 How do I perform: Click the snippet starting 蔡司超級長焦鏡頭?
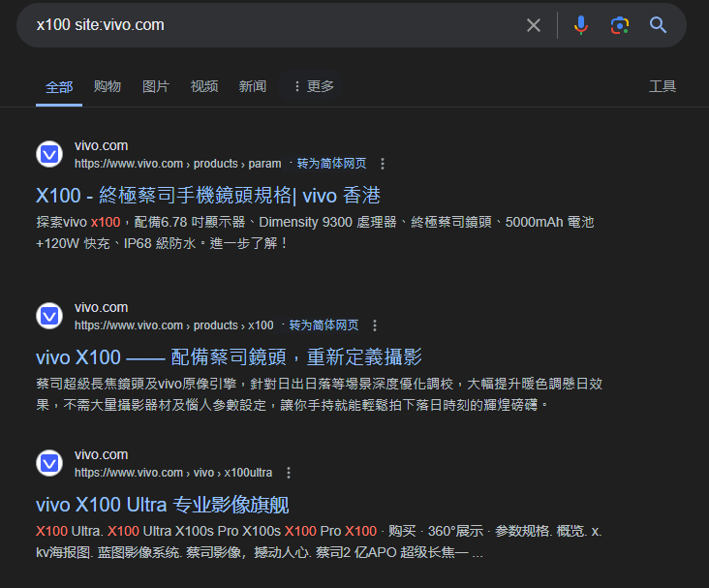320,394
